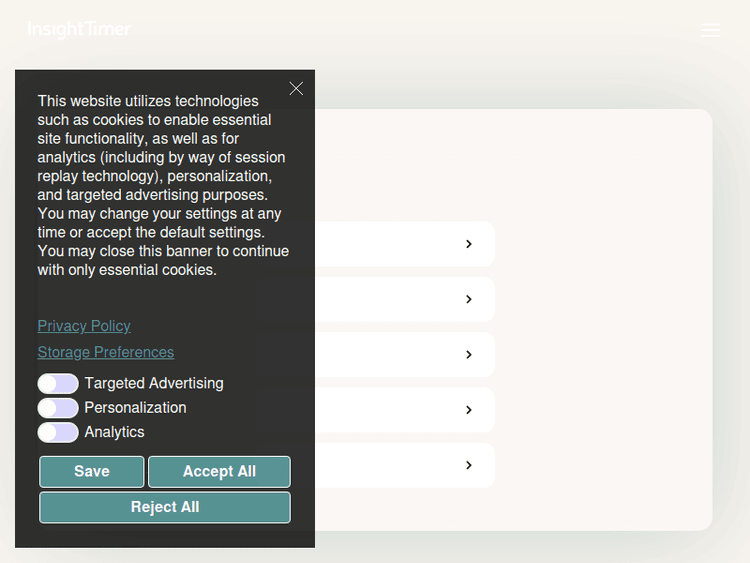
Task: Click the Targeted Advertising label text
Action: coord(154,384)
